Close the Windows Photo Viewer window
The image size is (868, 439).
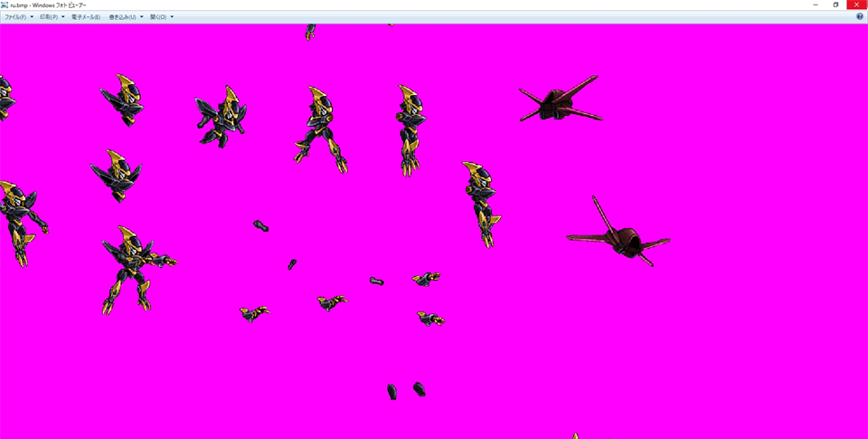(x=857, y=5)
